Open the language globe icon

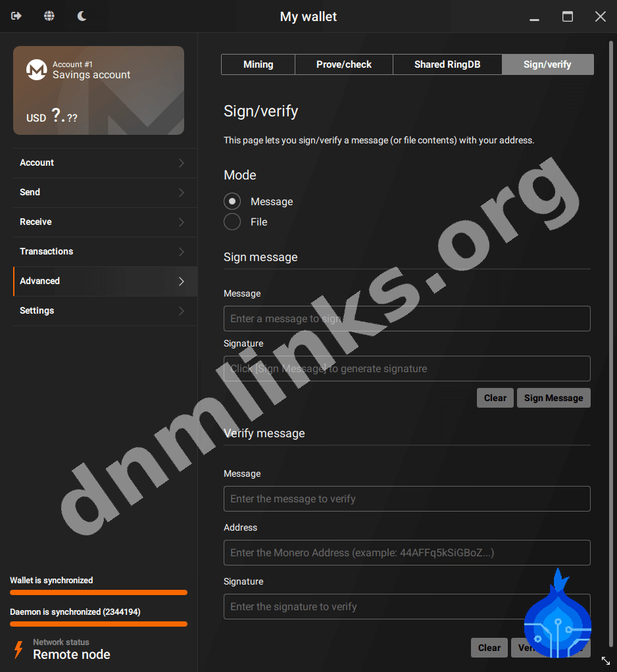tap(49, 16)
